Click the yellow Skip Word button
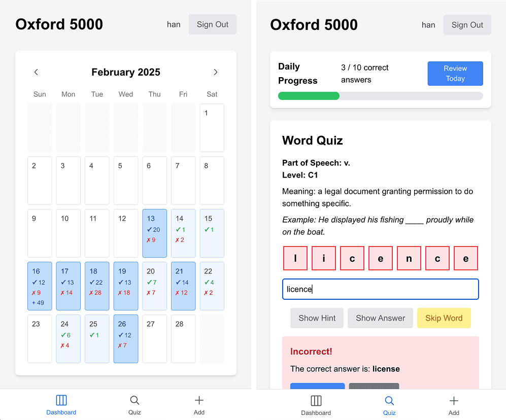 (444, 318)
